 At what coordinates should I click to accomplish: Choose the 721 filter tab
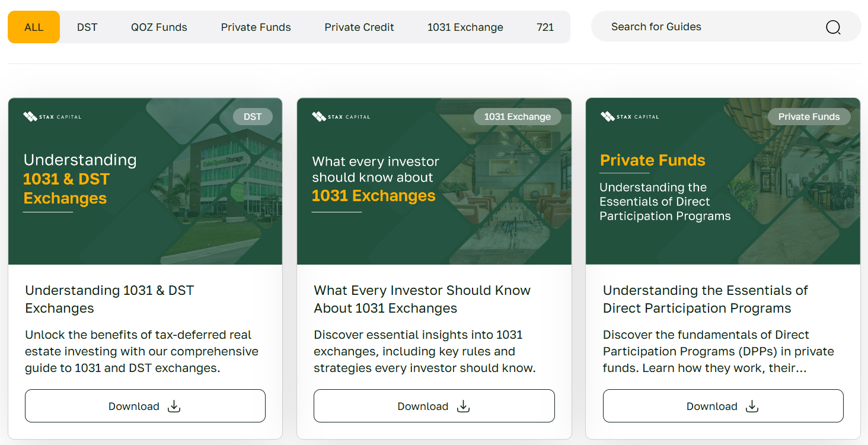[x=545, y=27]
